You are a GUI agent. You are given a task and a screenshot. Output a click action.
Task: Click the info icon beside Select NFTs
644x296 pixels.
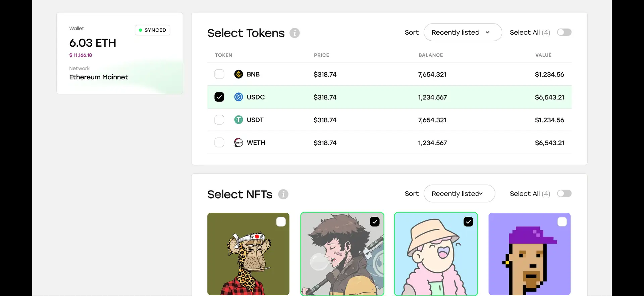coord(283,194)
